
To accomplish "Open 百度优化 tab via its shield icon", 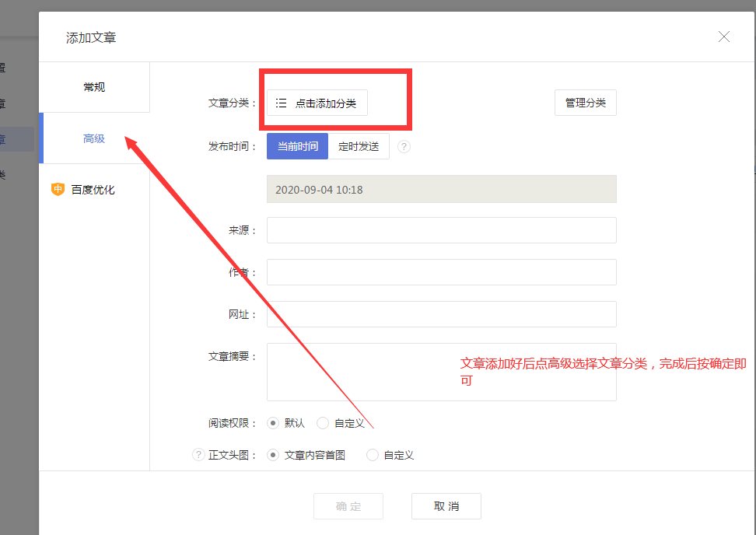I will point(58,189).
